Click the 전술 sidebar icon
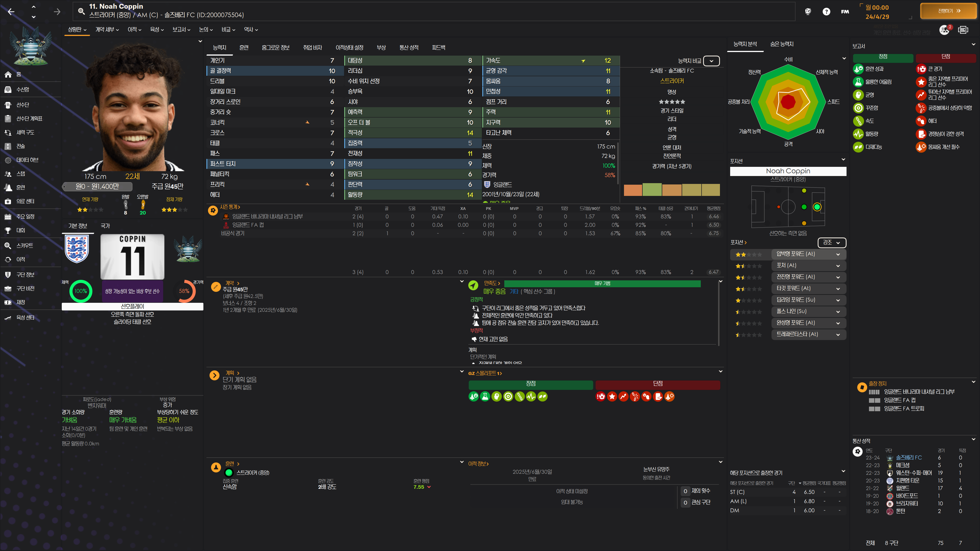This screenshot has height=551, width=980. pyautogui.click(x=8, y=146)
